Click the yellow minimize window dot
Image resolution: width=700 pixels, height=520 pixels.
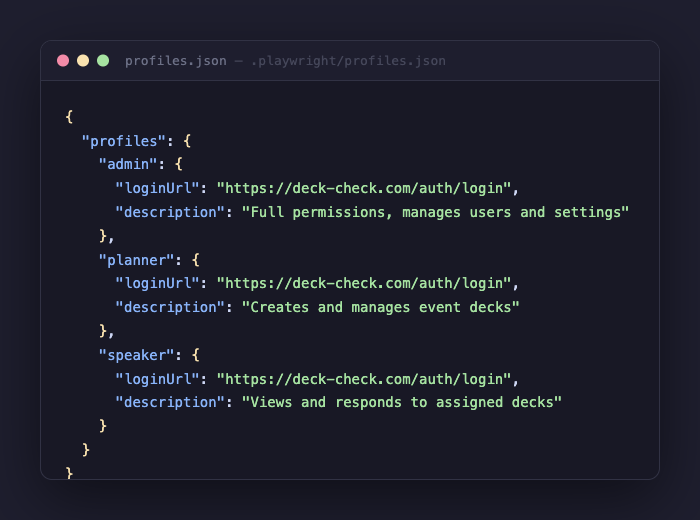point(83,60)
